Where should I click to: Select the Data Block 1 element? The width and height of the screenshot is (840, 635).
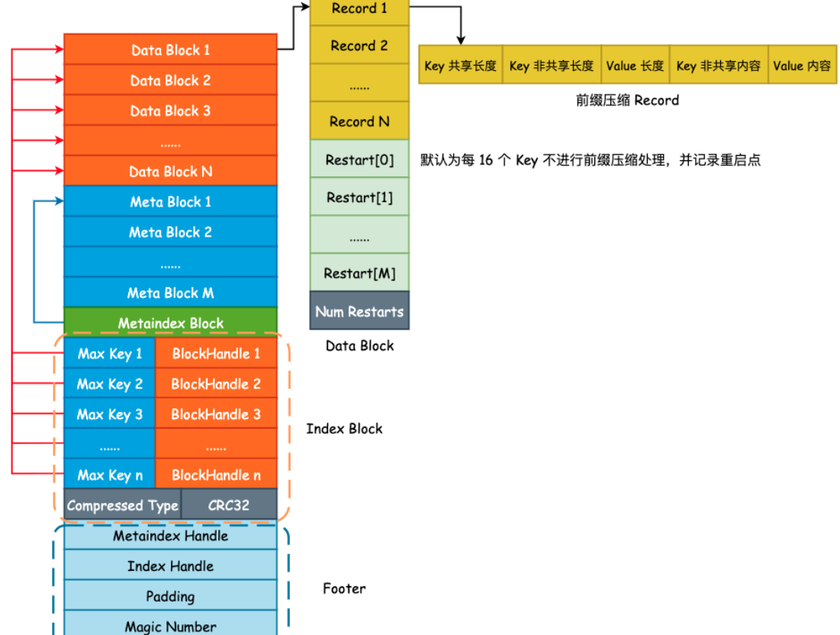point(169,50)
